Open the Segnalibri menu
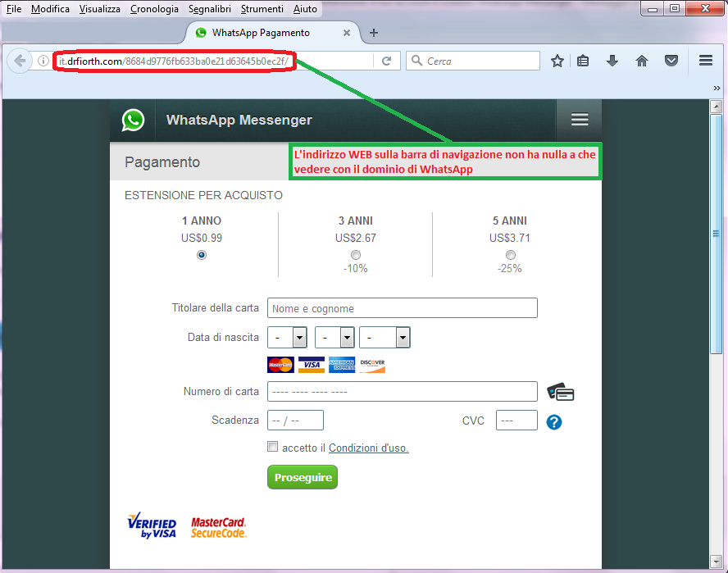728x573 pixels. pyautogui.click(x=209, y=9)
